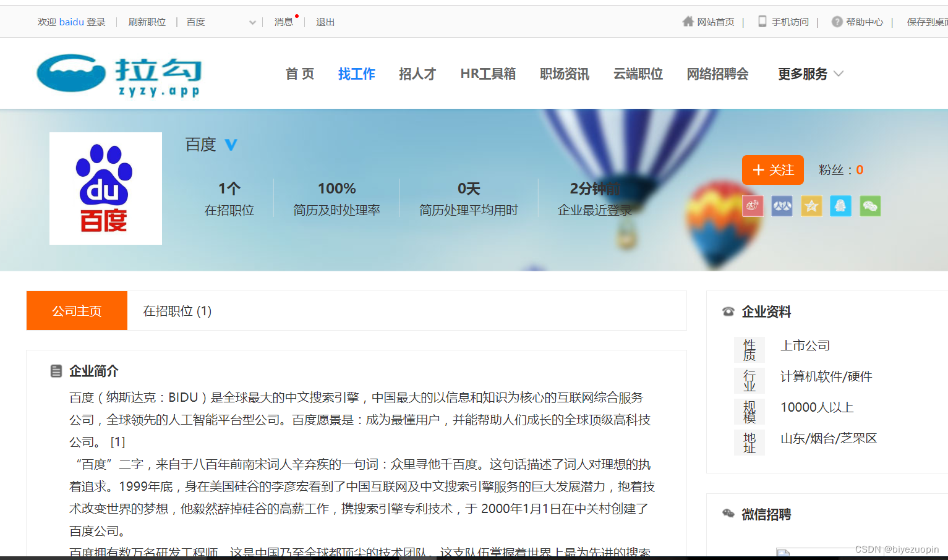Click the 山东/烟台/芝罘区 address value

click(x=829, y=438)
